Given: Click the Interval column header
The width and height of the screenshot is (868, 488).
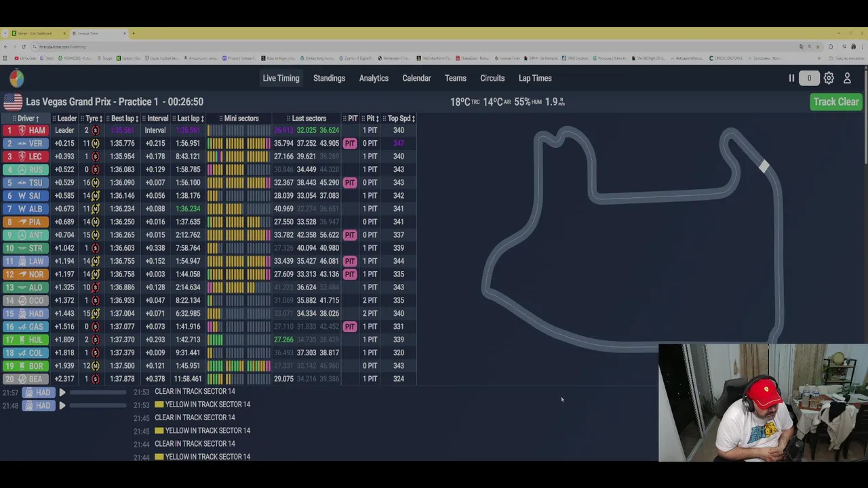Looking at the screenshot, I should 156,119.
